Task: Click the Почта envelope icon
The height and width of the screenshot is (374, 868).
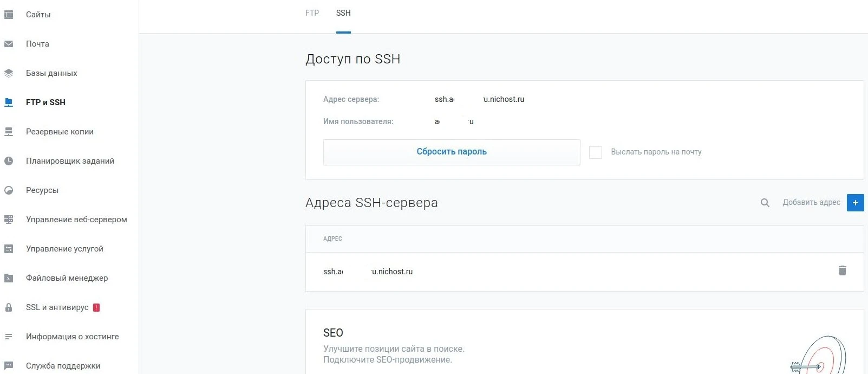Action: [9, 44]
